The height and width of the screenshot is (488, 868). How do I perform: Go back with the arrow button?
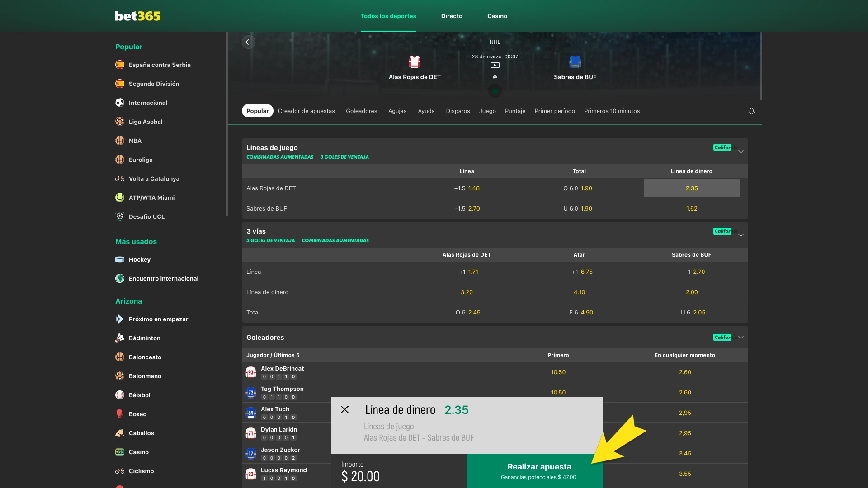(x=249, y=42)
